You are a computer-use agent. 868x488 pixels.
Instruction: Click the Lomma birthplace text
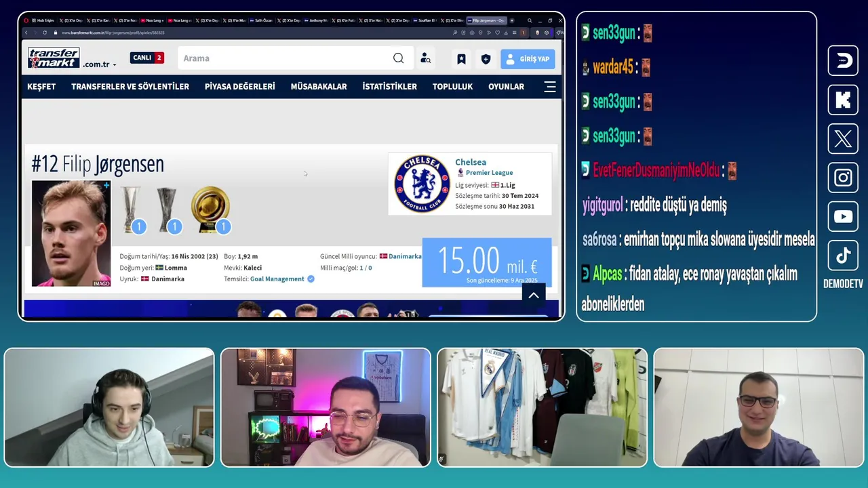176,268
